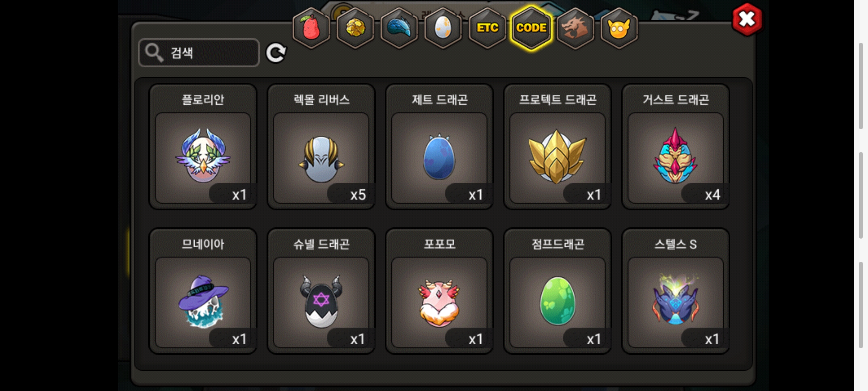Image resolution: width=868 pixels, height=391 pixels.
Task: Select the CODE tab
Action: (x=531, y=28)
